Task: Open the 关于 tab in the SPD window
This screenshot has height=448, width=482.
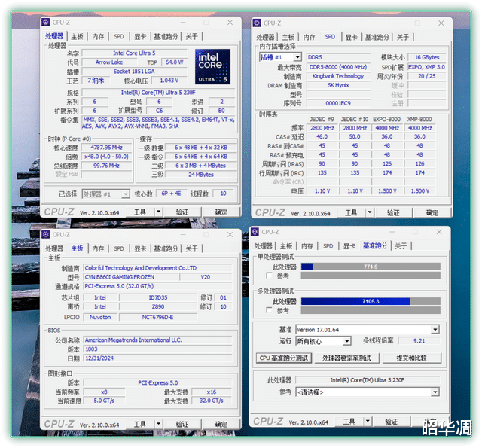Action: pyautogui.click(x=403, y=37)
